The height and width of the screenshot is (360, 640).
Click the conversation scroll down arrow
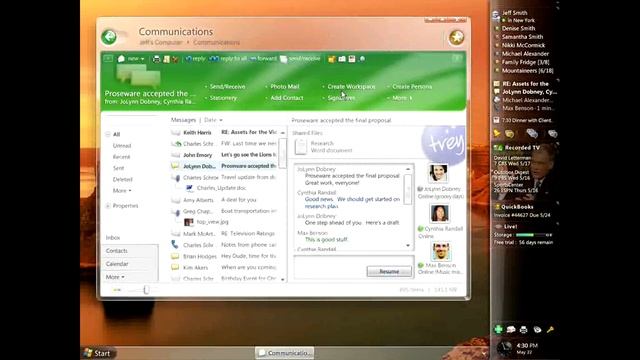(408, 245)
